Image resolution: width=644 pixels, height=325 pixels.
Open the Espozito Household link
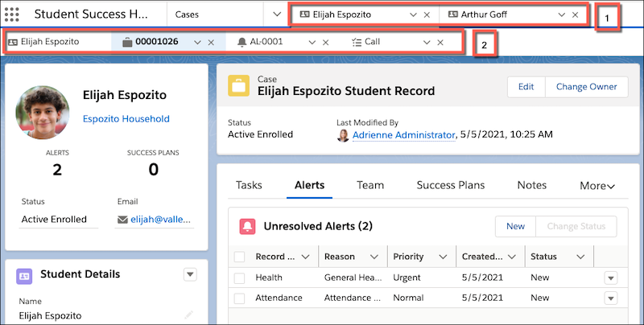(x=126, y=119)
